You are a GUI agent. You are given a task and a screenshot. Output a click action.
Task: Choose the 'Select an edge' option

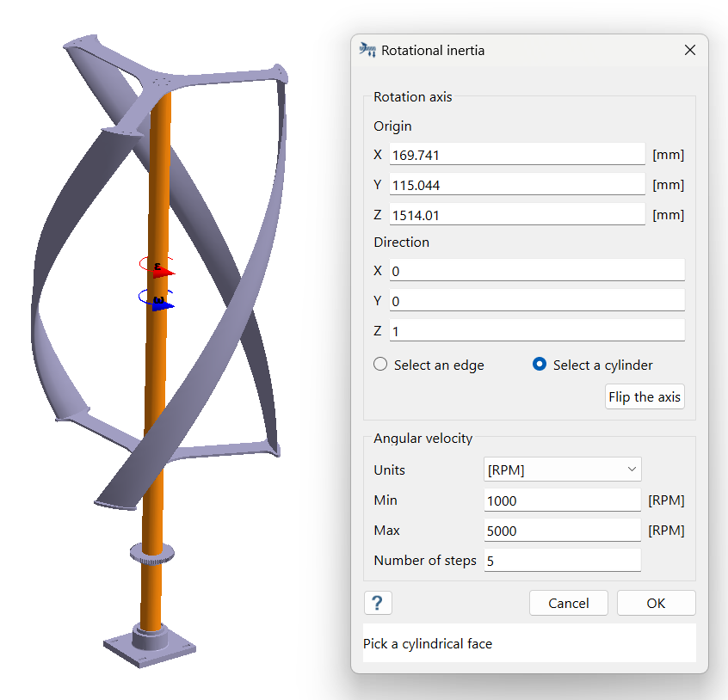point(381,365)
